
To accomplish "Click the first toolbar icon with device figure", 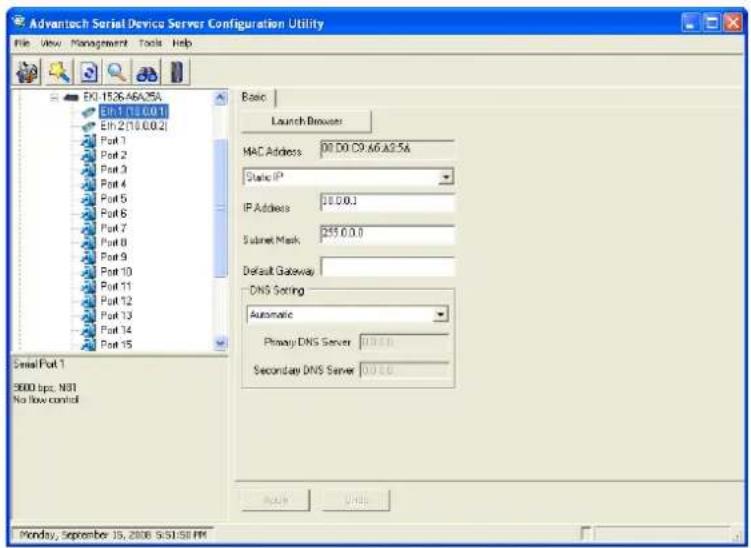I will (27, 73).
